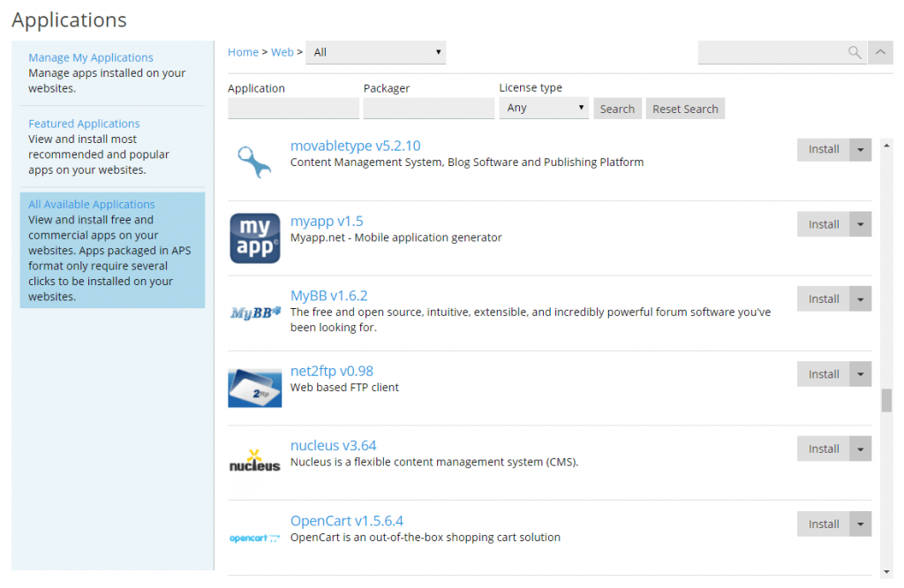The width and height of the screenshot is (904, 588).
Task: Click the 'Applications' page heading
Action: point(69,20)
